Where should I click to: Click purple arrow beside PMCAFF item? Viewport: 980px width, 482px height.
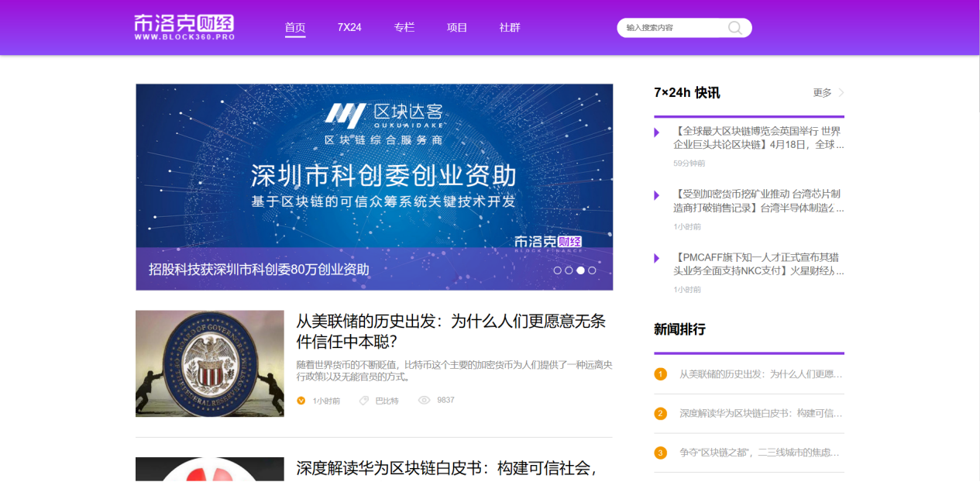coord(656,258)
